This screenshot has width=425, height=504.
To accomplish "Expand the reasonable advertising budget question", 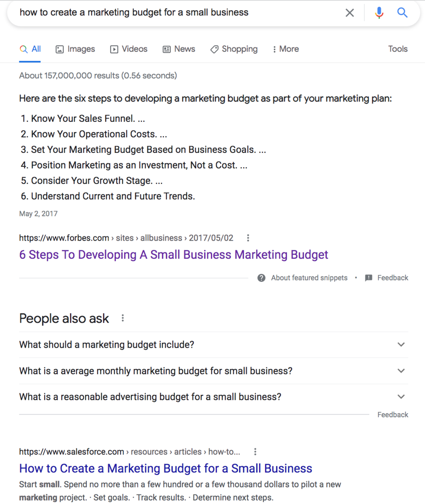I will pos(213,397).
